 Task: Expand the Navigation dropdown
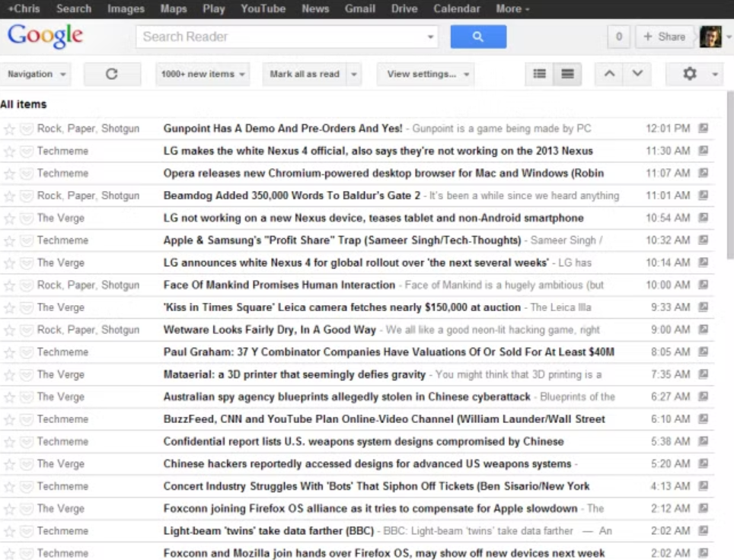[37, 74]
